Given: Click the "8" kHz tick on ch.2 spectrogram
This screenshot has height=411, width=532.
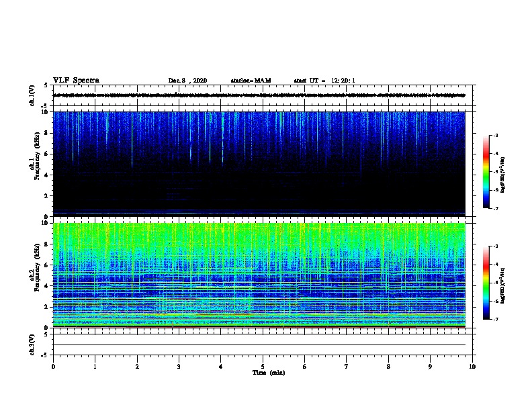Looking at the screenshot, I should click(46, 244).
